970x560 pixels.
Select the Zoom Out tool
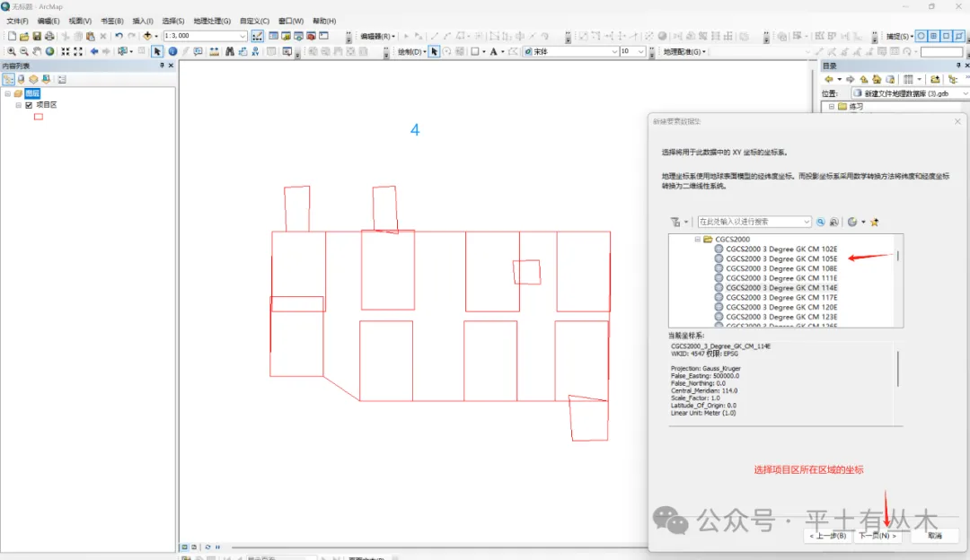(x=24, y=52)
